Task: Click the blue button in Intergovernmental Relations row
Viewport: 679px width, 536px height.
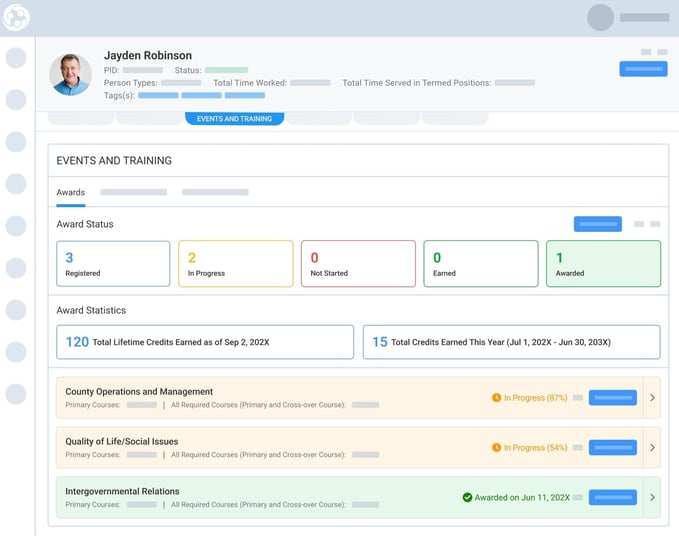Action: [612, 497]
